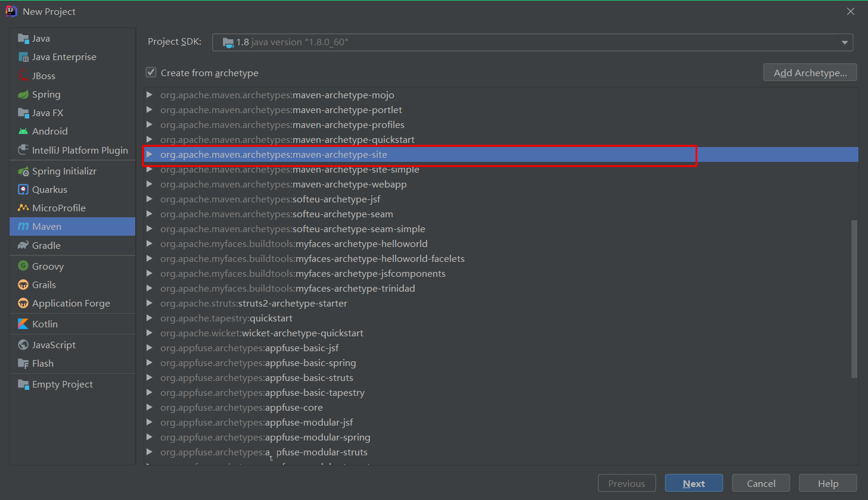The height and width of the screenshot is (500, 868).
Task: Expand the struts2-archetype-starter node
Action: click(x=150, y=303)
